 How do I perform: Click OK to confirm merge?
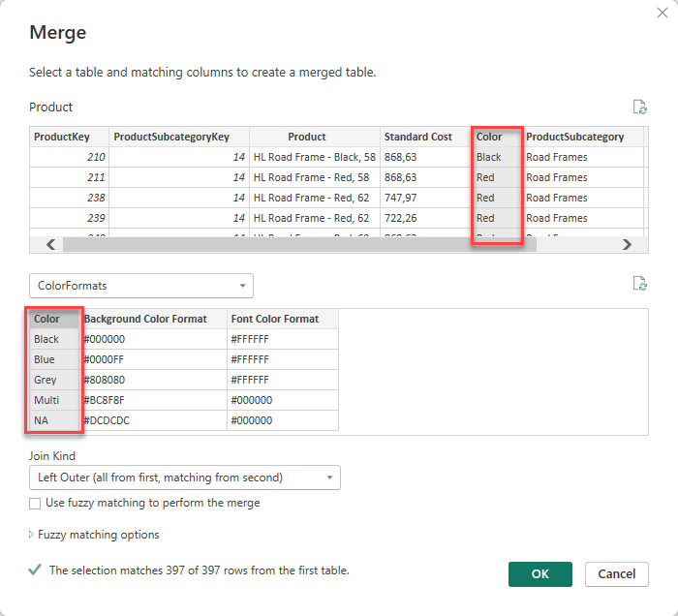[x=539, y=574]
